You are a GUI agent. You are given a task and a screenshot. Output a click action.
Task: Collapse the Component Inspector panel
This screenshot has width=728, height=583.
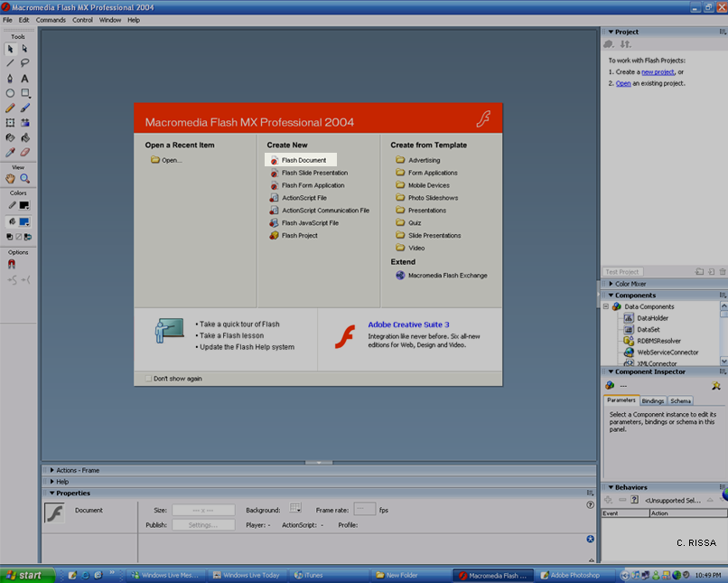point(611,372)
